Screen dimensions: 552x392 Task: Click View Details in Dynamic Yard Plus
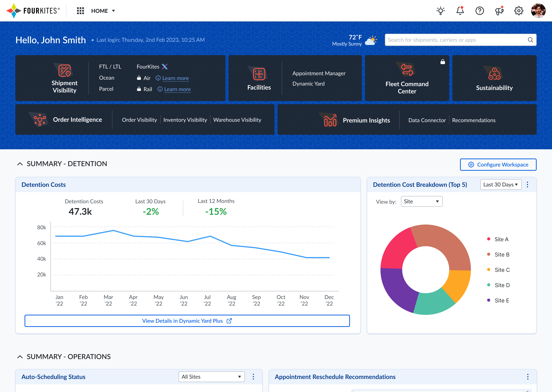coord(187,321)
